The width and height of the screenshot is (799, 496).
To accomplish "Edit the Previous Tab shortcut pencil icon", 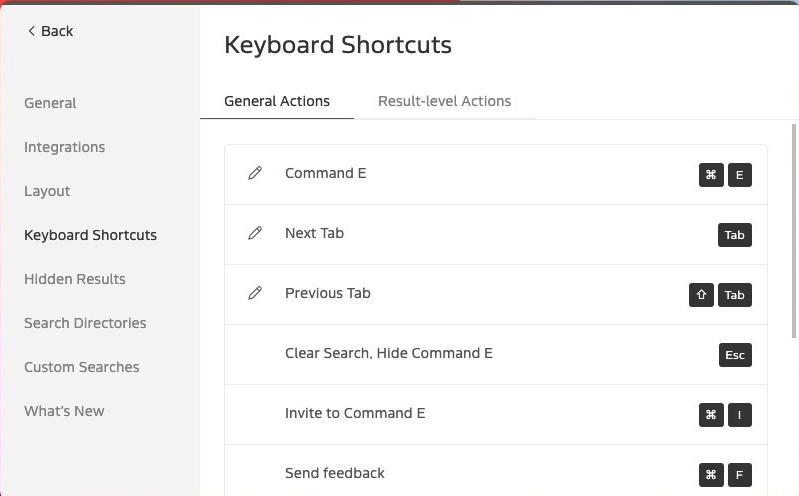I will point(255,293).
